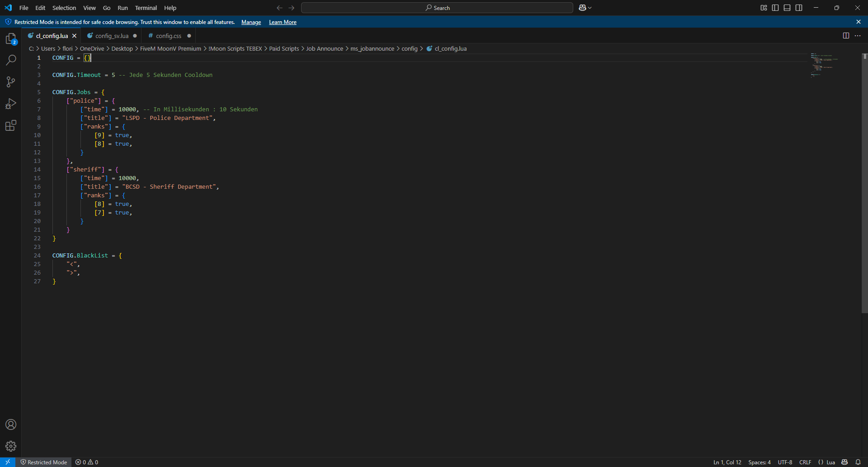Open the Copilot chat dropdown arrow
This screenshot has width=868, height=467.
click(590, 8)
